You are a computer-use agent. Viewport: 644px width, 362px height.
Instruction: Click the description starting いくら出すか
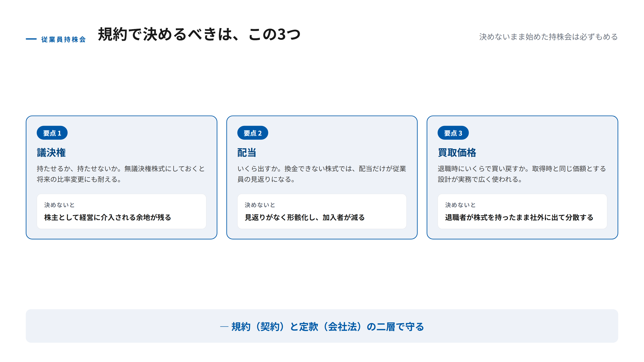[322, 174]
